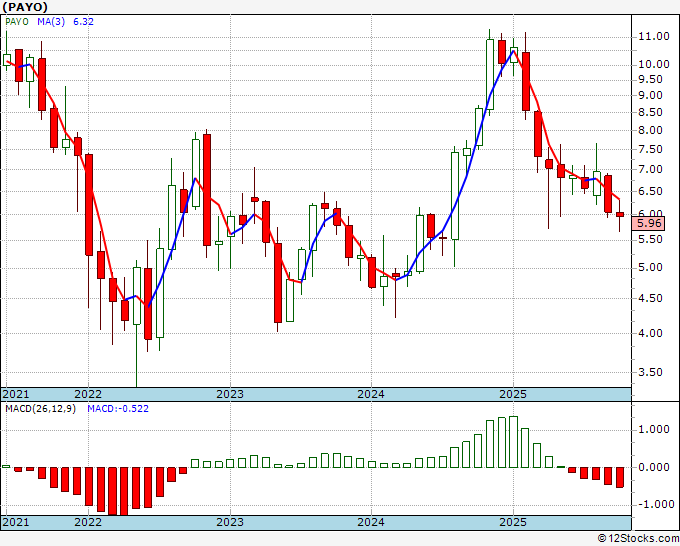680x546 pixels.
Task: Click the tallest green MACD bar at 2025
Action: click(513, 442)
